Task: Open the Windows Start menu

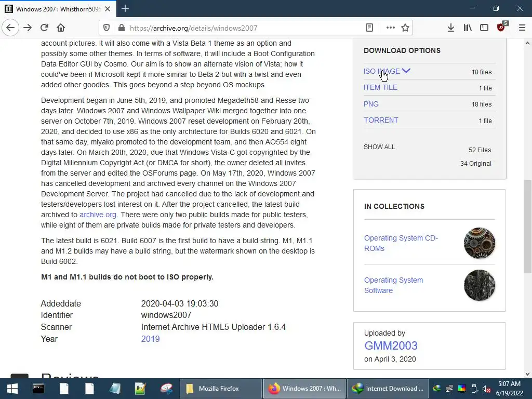Action: coord(12,389)
